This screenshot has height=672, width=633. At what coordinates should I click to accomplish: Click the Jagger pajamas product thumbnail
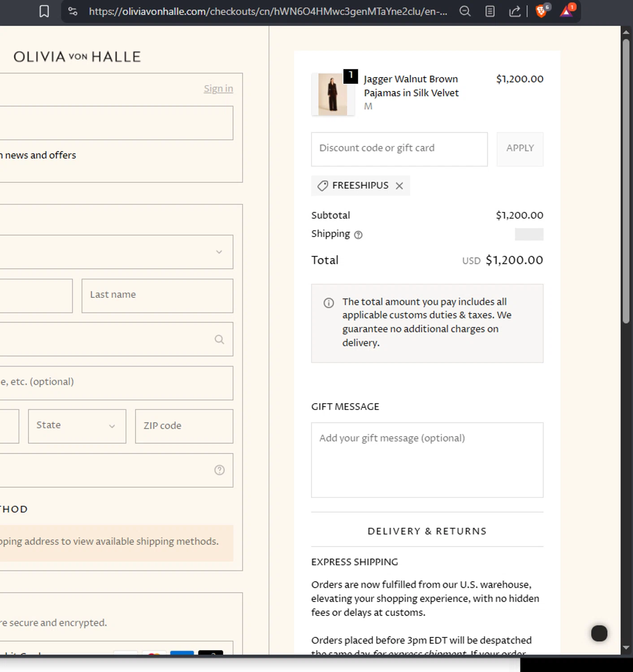tap(333, 95)
